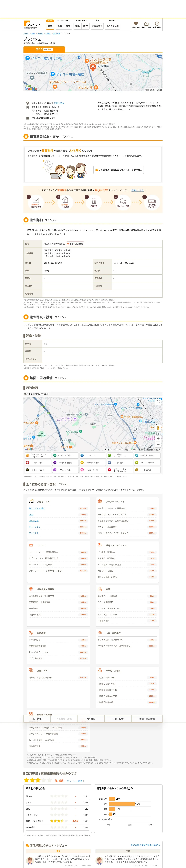Zoom out on the surrounding area map
The image size is (186, 868).
[158, 444]
